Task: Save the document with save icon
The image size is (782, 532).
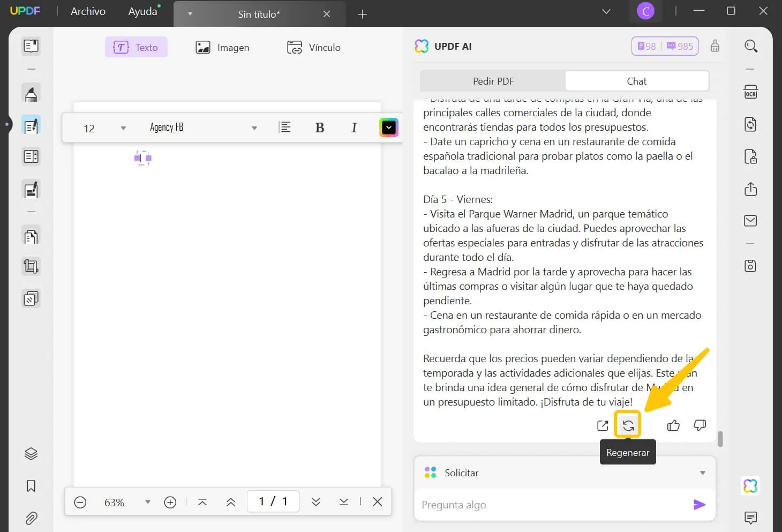Action: (751, 266)
